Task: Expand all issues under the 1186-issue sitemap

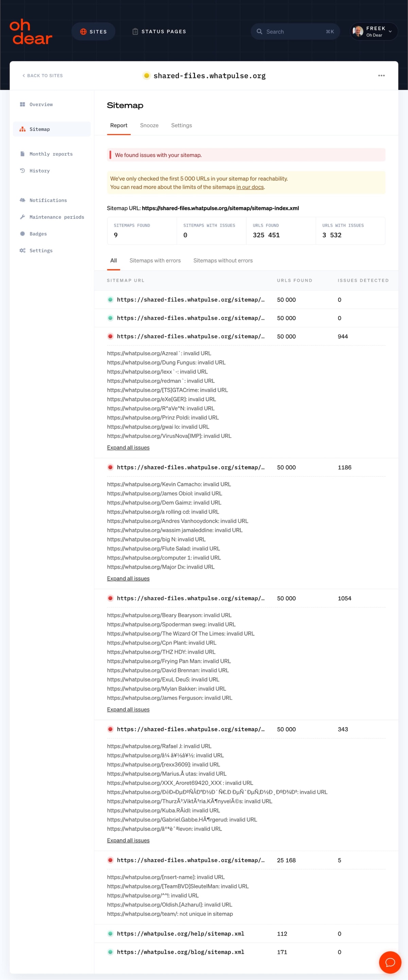Action: (128, 578)
